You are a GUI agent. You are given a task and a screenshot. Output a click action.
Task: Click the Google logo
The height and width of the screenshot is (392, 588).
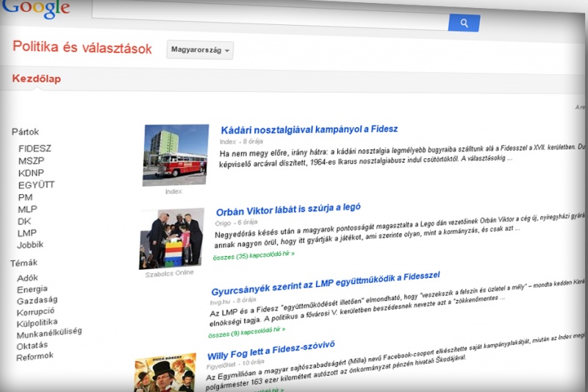(36, 8)
